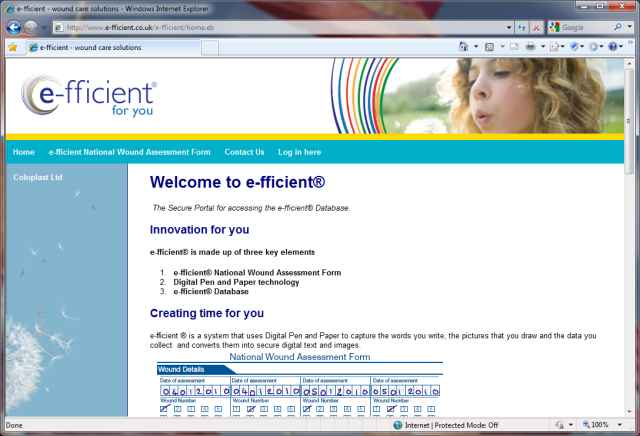Open e-fficient National Wound Assessment Form menu item

point(129,152)
